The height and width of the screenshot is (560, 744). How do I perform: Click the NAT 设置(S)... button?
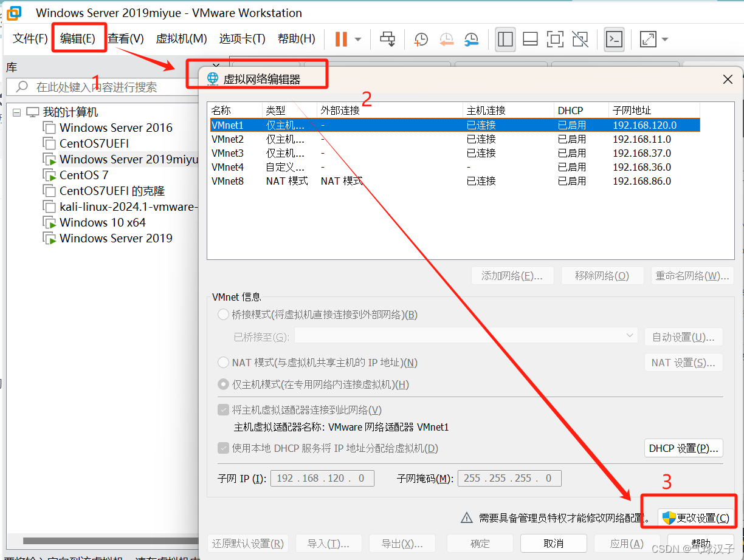684,363
